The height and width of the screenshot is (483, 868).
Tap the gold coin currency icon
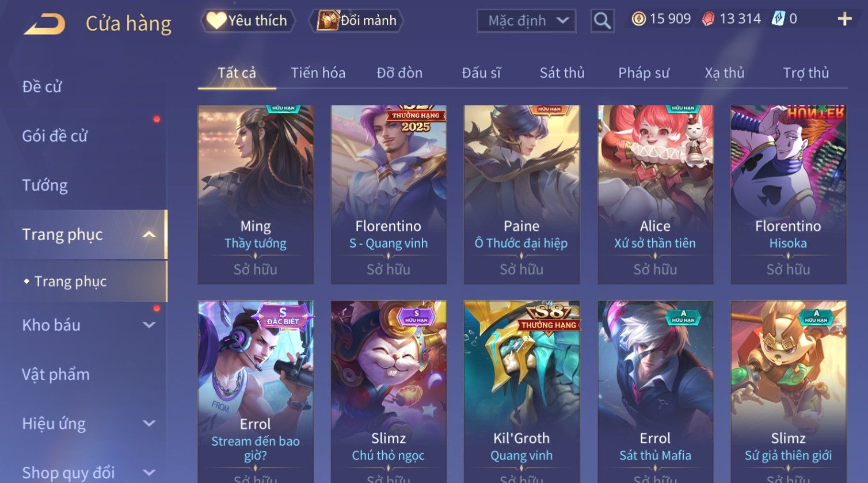[638, 19]
